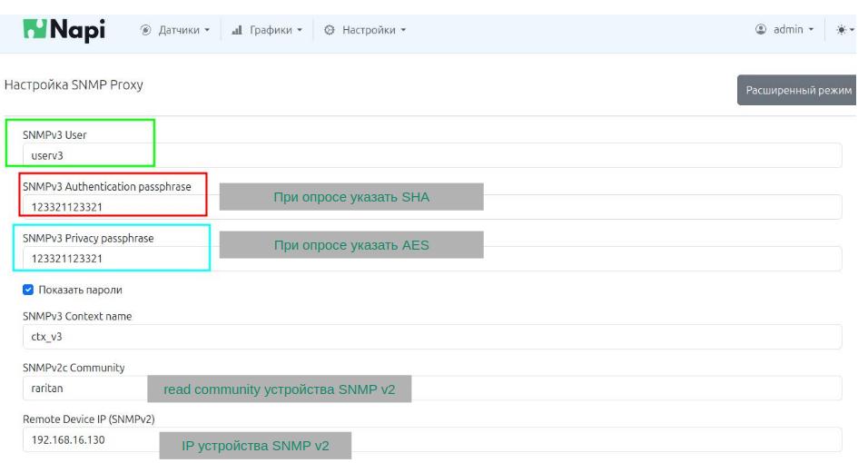Click the user avatar icon beside admin
The height and width of the screenshot is (463, 868).
[x=763, y=29]
